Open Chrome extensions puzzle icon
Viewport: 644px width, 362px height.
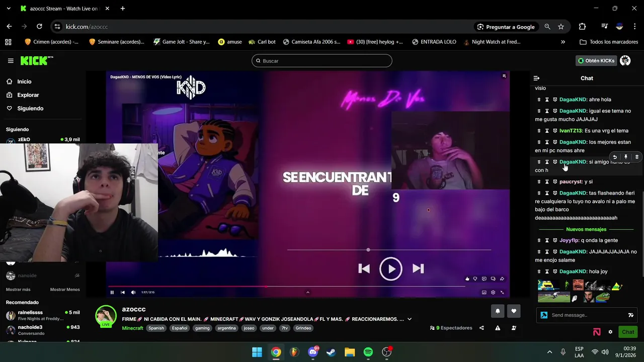[582, 27]
